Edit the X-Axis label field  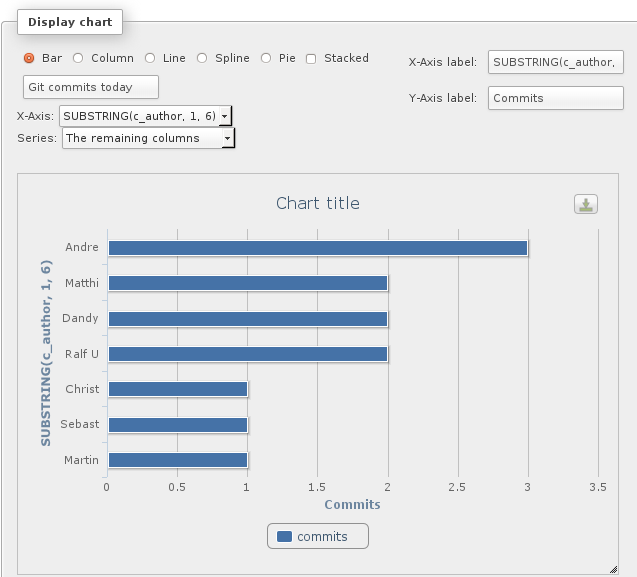555,62
